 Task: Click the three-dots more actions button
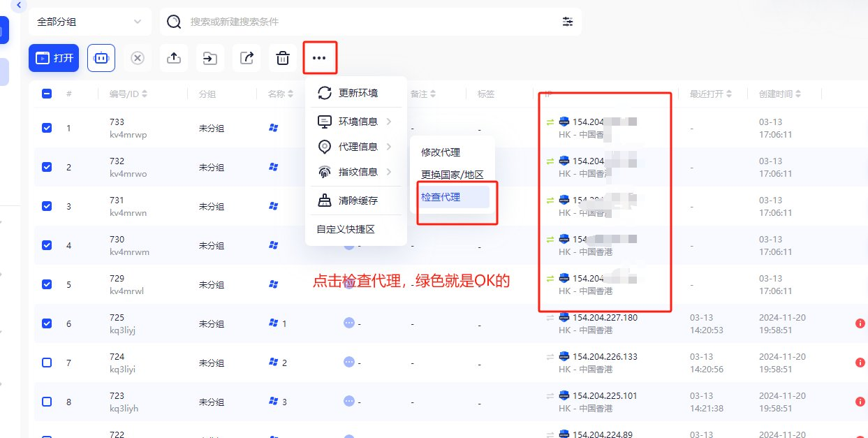[319, 58]
